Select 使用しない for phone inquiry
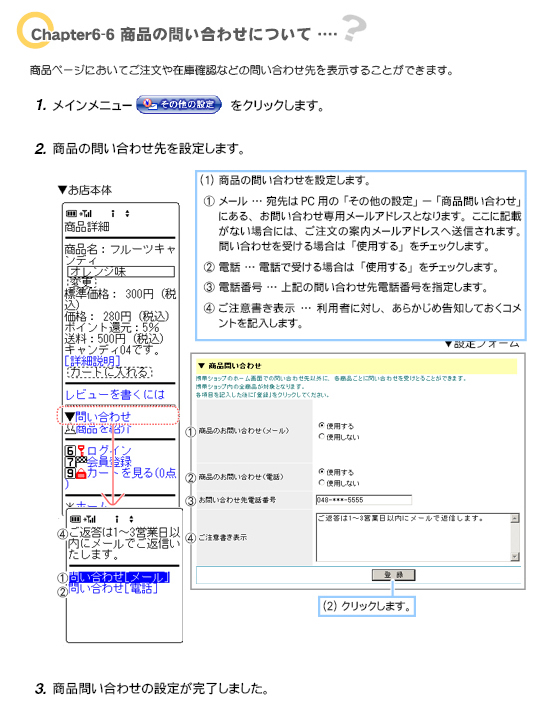This screenshot has height=718, width=545. [x=322, y=483]
